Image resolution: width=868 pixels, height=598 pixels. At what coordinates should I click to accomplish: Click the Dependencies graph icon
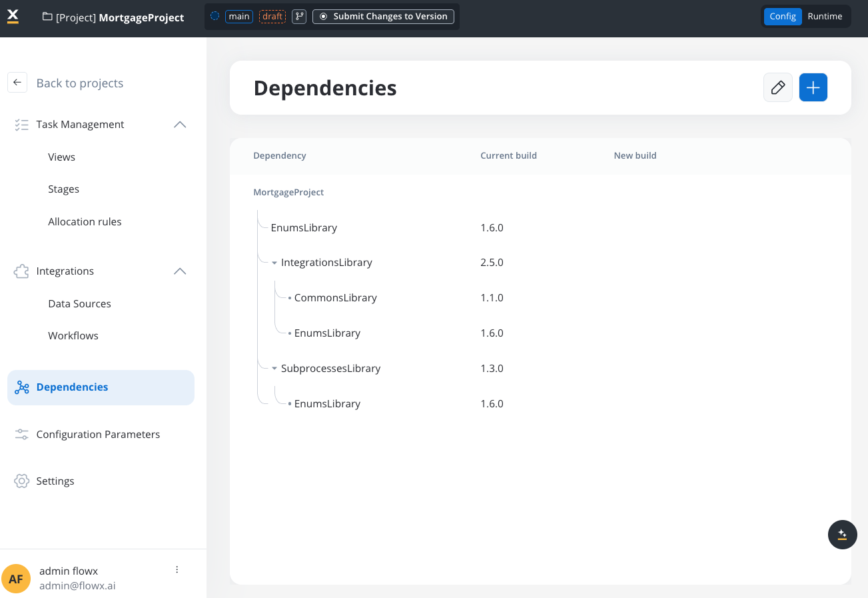pyautogui.click(x=22, y=387)
